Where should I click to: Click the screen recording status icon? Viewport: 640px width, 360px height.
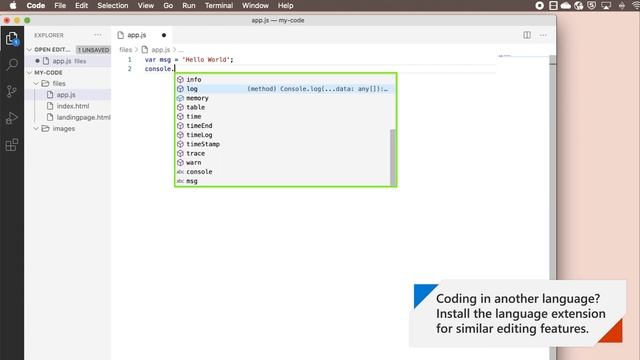pos(540,5)
